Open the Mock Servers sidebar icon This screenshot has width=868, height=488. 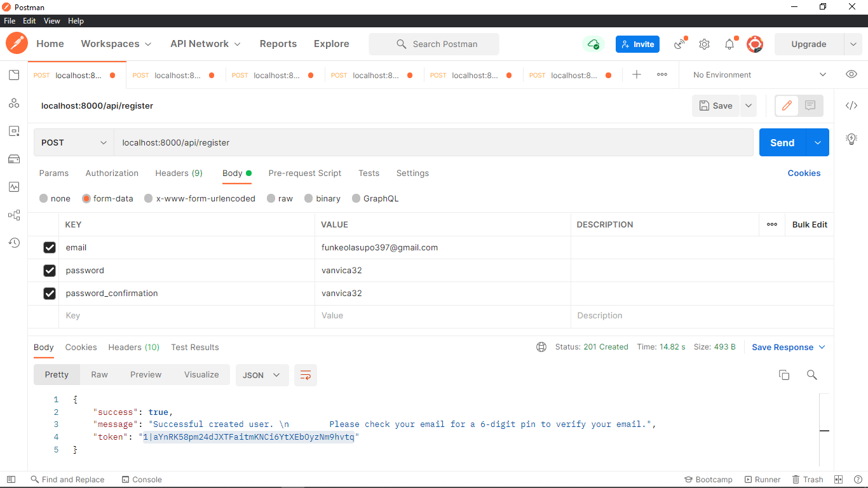point(14,159)
